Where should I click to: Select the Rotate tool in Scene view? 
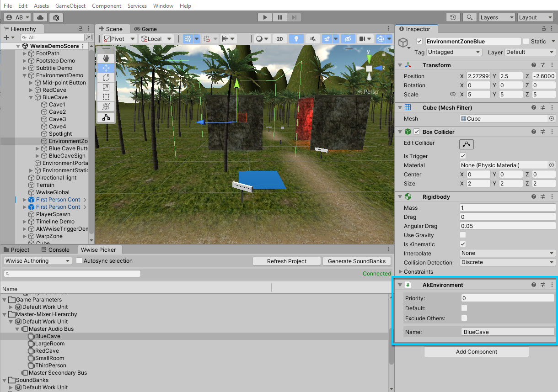[x=106, y=78]
